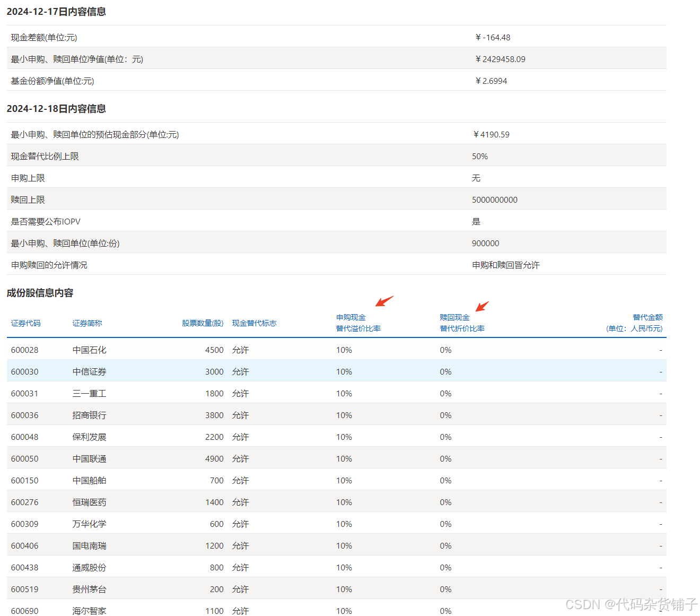Click the 成份股信息内容 heading
This screenshot has height=616, width=700.
coord(40,293)
